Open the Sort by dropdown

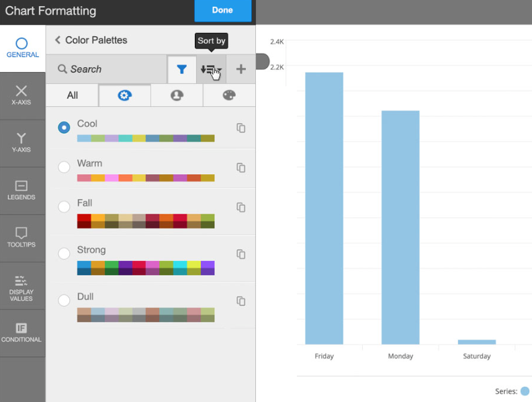210,69
